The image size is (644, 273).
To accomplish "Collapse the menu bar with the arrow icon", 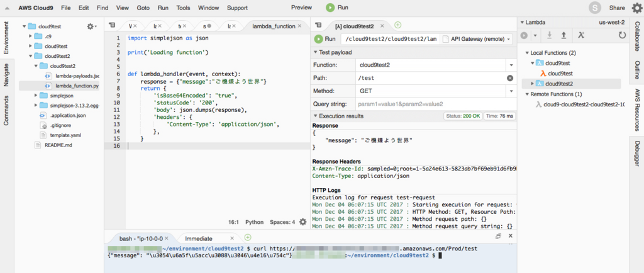I will 7,8.
